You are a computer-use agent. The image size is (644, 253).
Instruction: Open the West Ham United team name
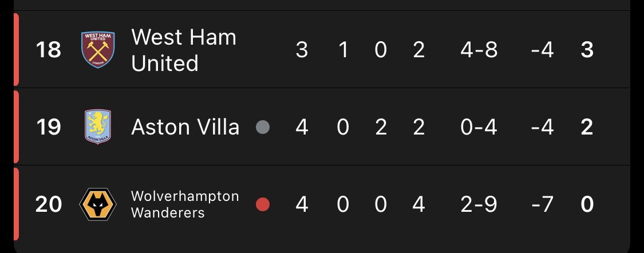pos(184,50)
